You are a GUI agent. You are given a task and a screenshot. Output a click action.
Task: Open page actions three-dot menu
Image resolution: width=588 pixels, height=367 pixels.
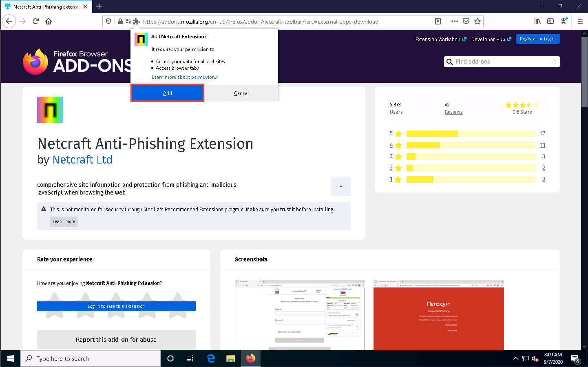point(455,21)
